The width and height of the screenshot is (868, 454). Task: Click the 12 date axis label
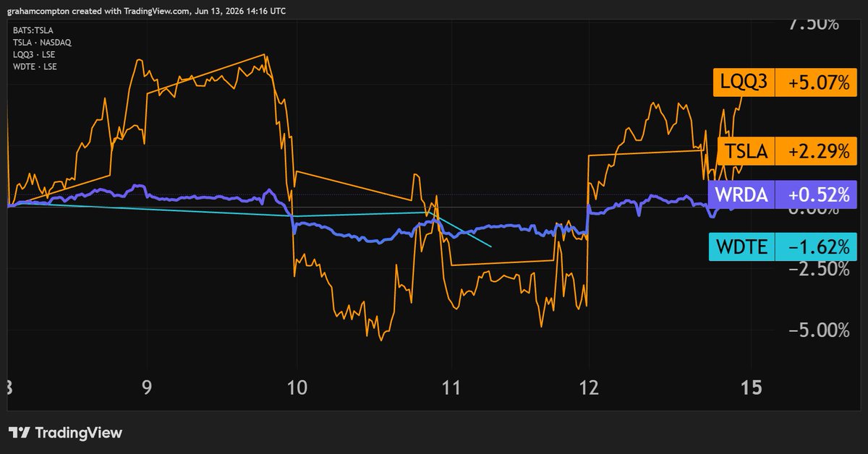tap(590, 387)
